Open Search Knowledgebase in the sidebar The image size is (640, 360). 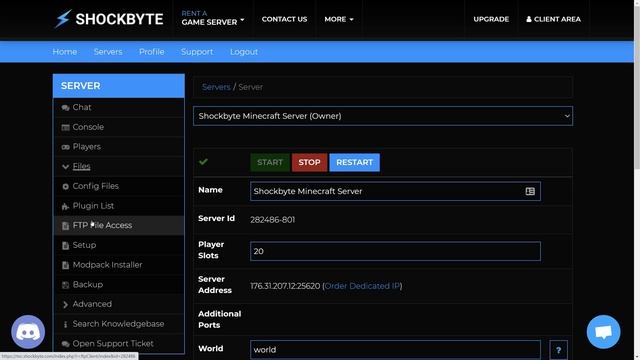(x=119, y=324)
